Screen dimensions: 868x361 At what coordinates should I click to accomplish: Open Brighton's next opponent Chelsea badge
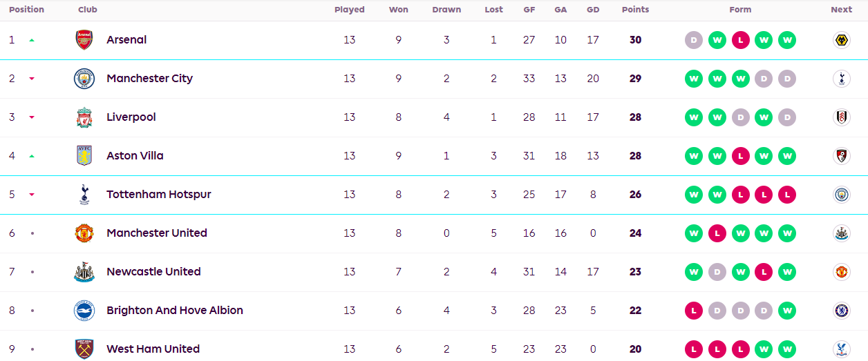[841, 311]
